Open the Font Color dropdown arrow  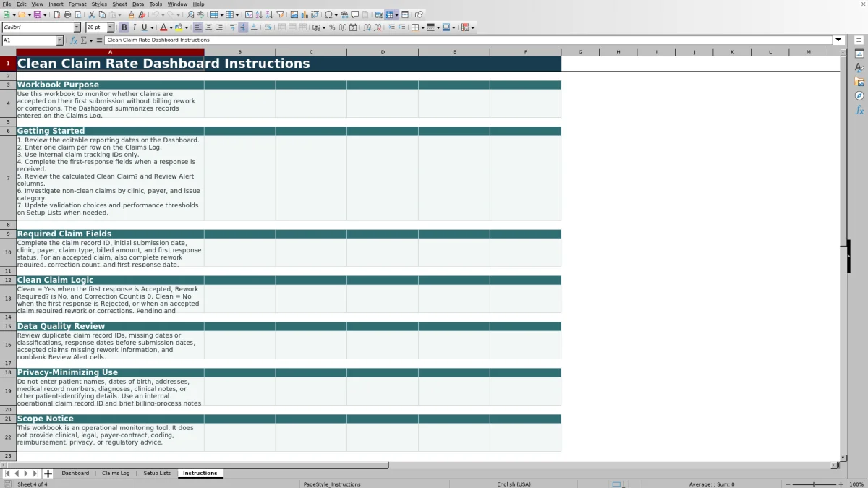tap(171, 27)
